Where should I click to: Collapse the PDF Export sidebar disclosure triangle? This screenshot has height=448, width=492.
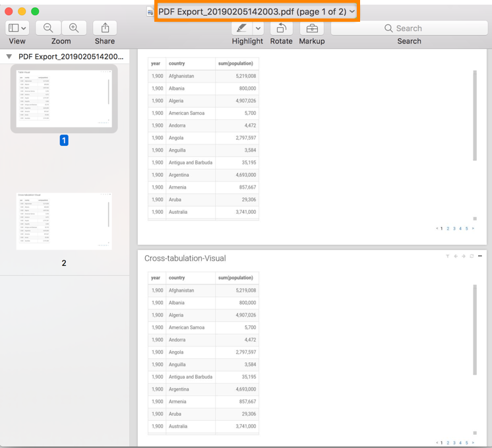click(x=9, y=57)
